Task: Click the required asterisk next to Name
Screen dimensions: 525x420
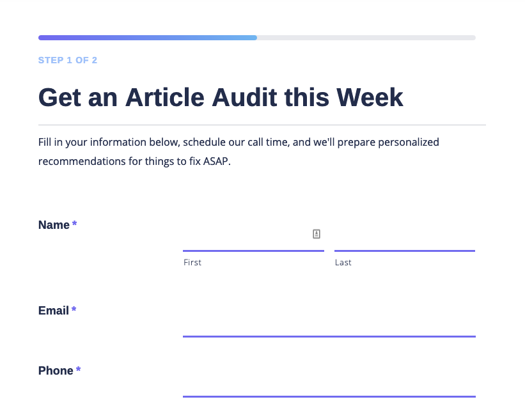Action: coord(74,223)
